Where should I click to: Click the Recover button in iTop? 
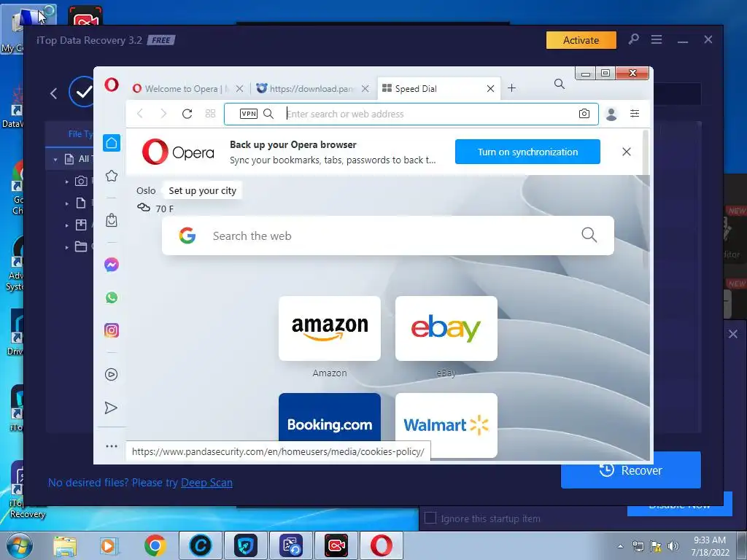point(631,470)
